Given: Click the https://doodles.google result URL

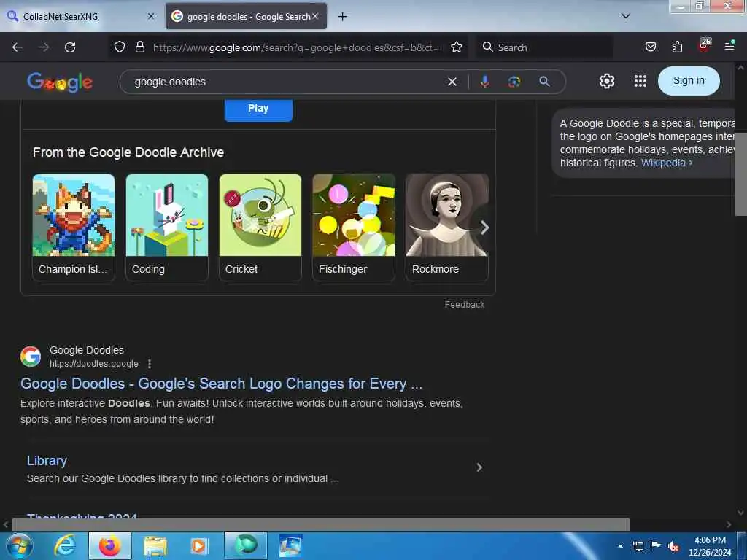Looking at the screenshot, I should pyautogui.click(x=94, y=364).
